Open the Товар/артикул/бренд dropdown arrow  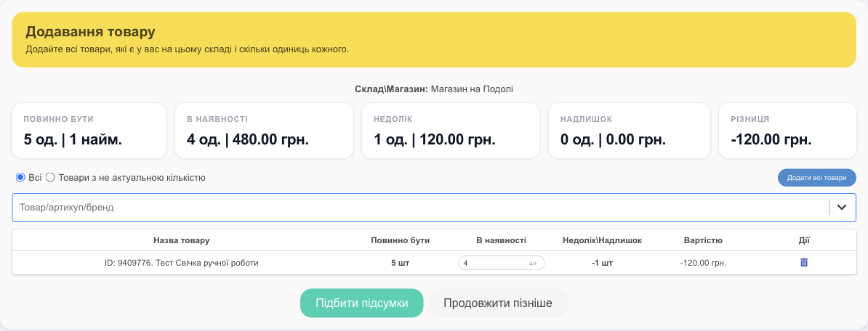842,207
